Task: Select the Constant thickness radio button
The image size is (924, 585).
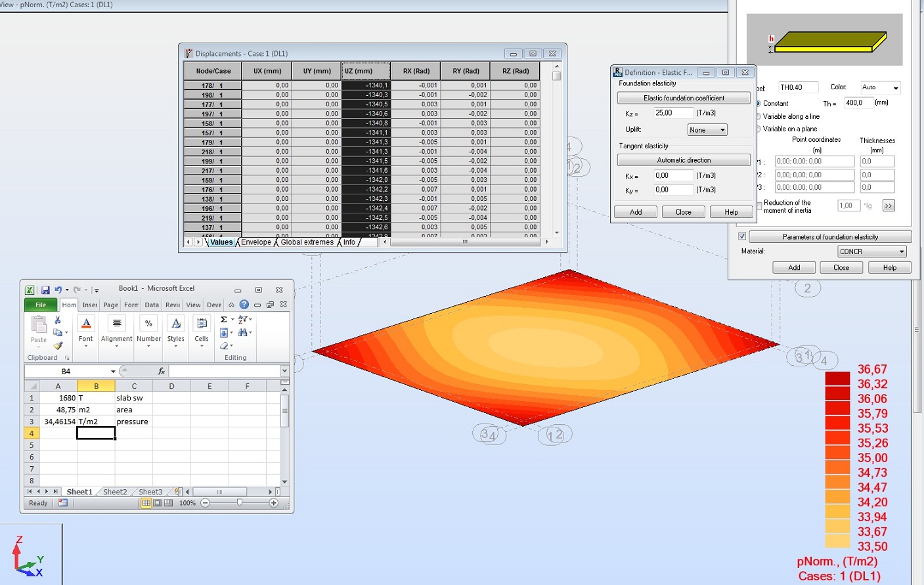Action: pyautogui.click(x=759, y=104)
